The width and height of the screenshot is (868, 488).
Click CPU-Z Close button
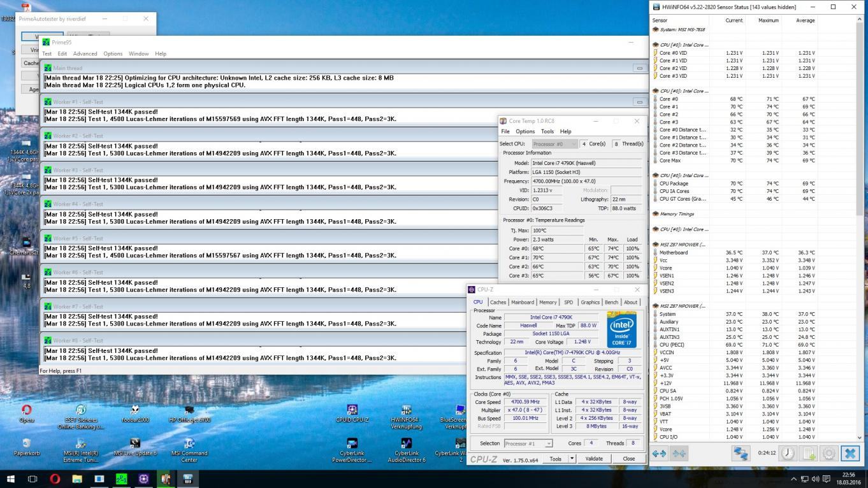629,459
